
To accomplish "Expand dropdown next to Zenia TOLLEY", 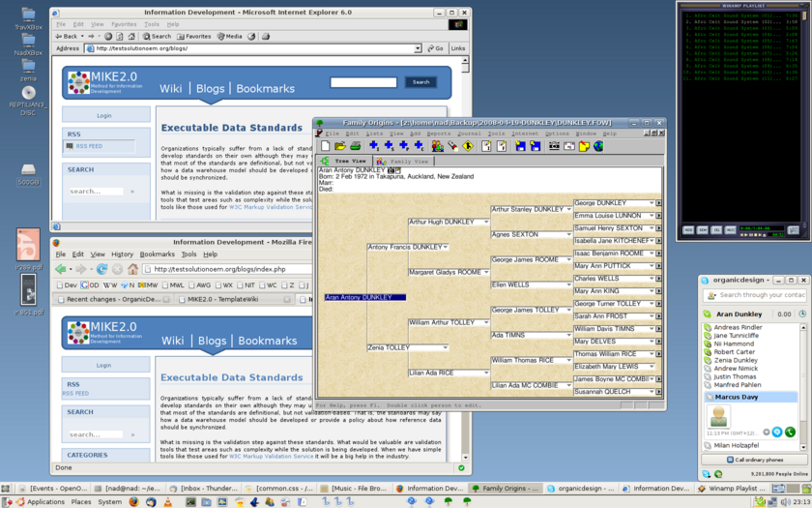I will [445, 347].
